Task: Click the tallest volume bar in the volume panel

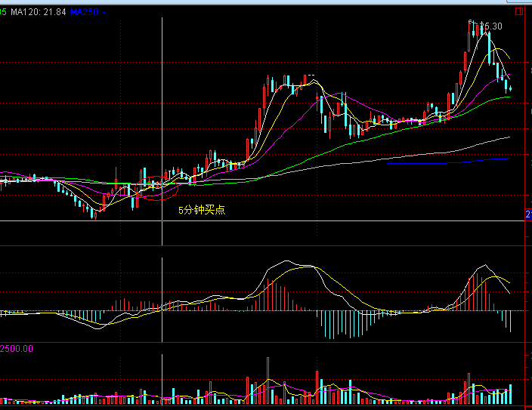Action: [268, 381]
